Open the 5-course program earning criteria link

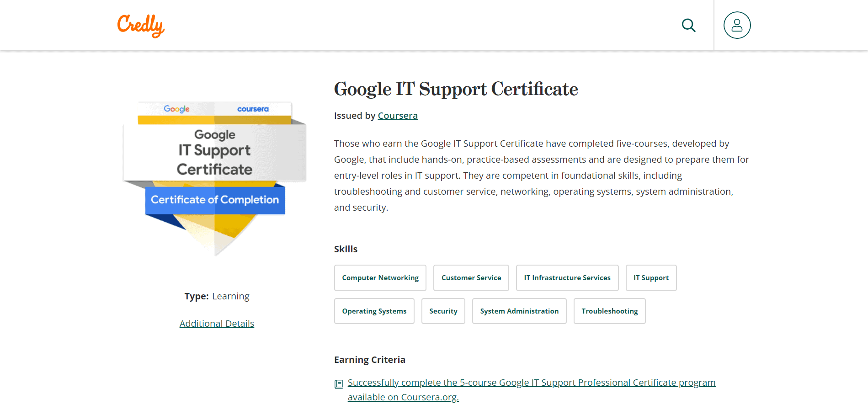[531, 390]
